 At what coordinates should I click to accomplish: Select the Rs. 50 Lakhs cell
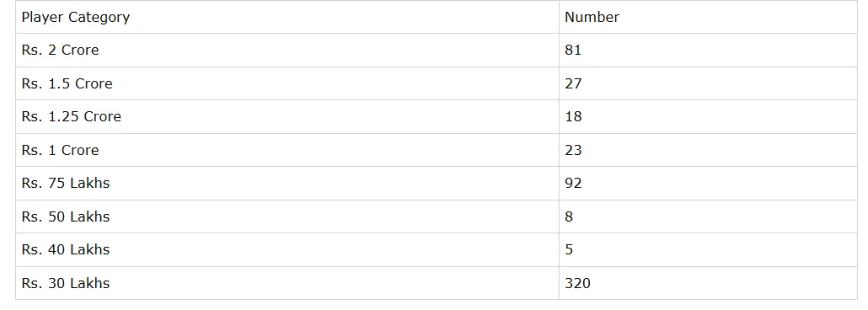287,216
